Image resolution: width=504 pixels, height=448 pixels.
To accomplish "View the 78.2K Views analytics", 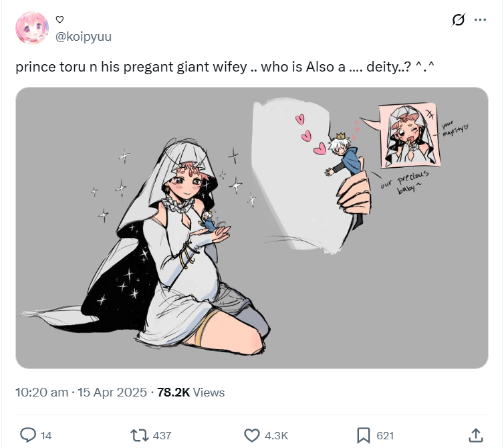I will [191, 393].
